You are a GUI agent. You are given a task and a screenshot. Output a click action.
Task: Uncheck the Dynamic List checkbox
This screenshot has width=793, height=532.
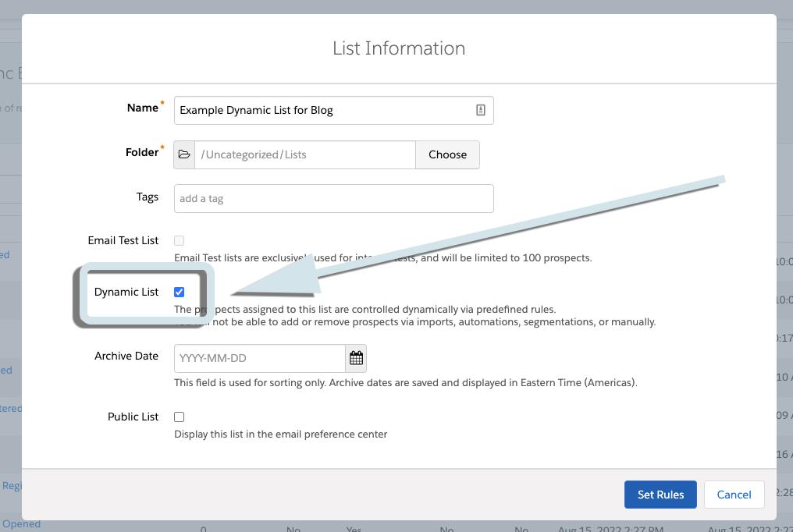coord(180,292)
